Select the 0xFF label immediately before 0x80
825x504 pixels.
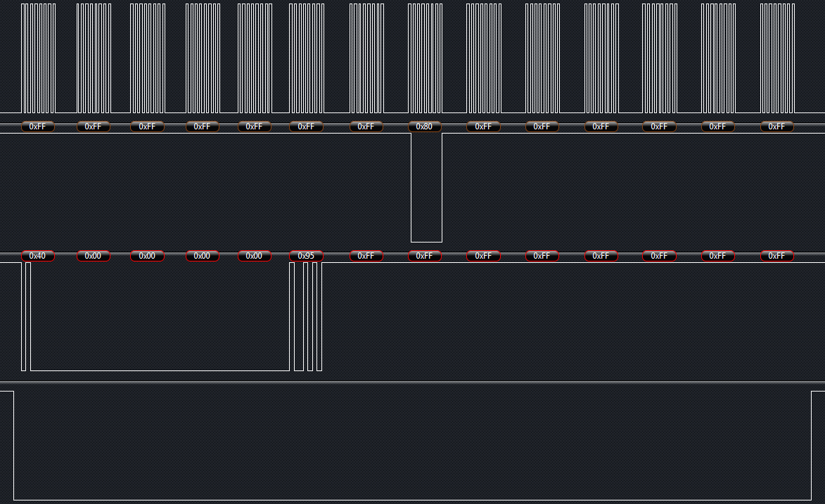(366, 127)
